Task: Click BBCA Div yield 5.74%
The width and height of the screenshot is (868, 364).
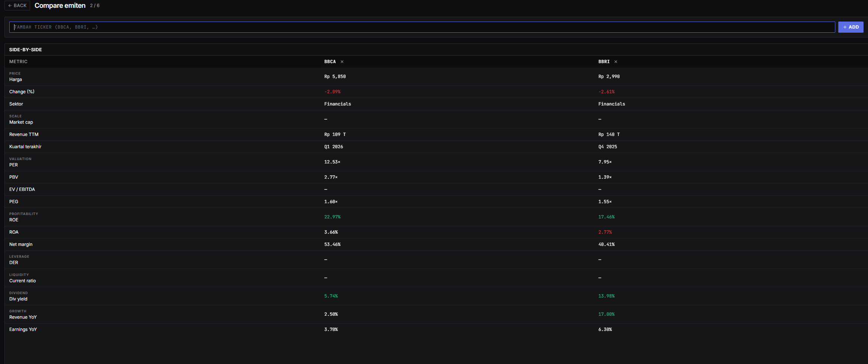Action: tap(331, 296)
